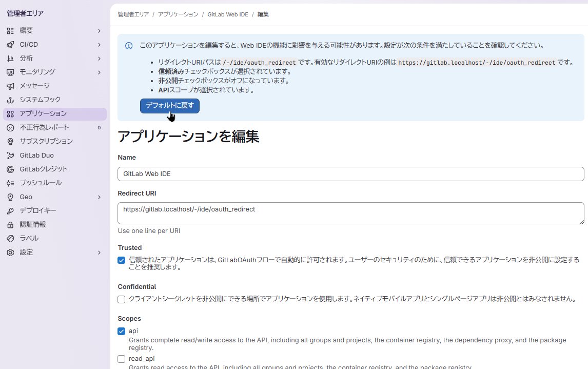Image resolution: width=588 pixels, height=369 pixels.
Task: Open ラベル in the sidebar
Action: tap(55, 239)
